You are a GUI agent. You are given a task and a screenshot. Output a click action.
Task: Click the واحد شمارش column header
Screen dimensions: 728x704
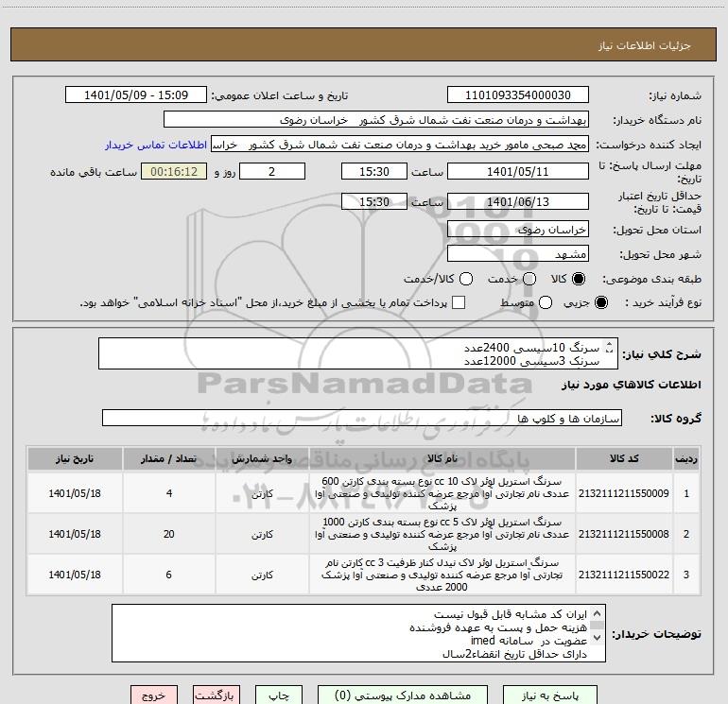point(262,458)
